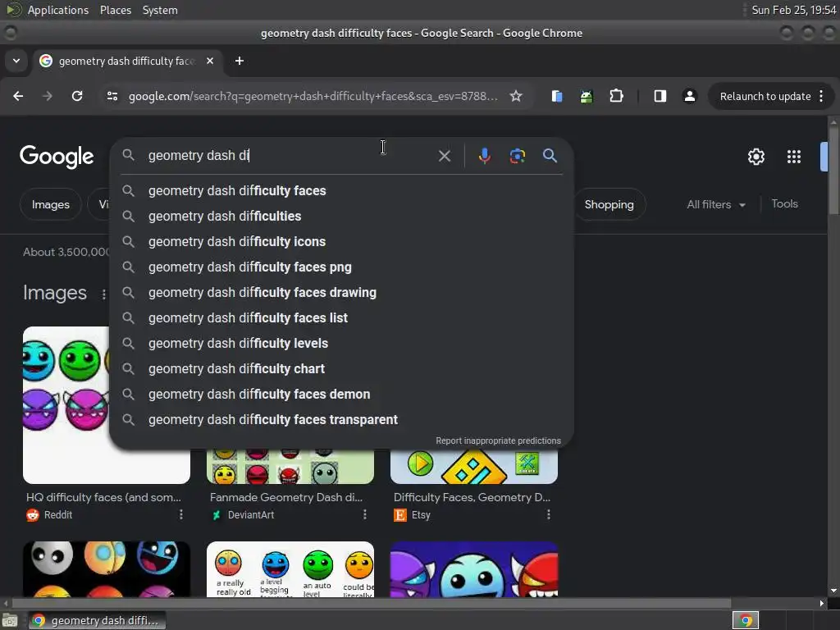Viewport: 840px width, 630px height.
Task: Toggle the Chrome side panel
Action: (660, 96)
